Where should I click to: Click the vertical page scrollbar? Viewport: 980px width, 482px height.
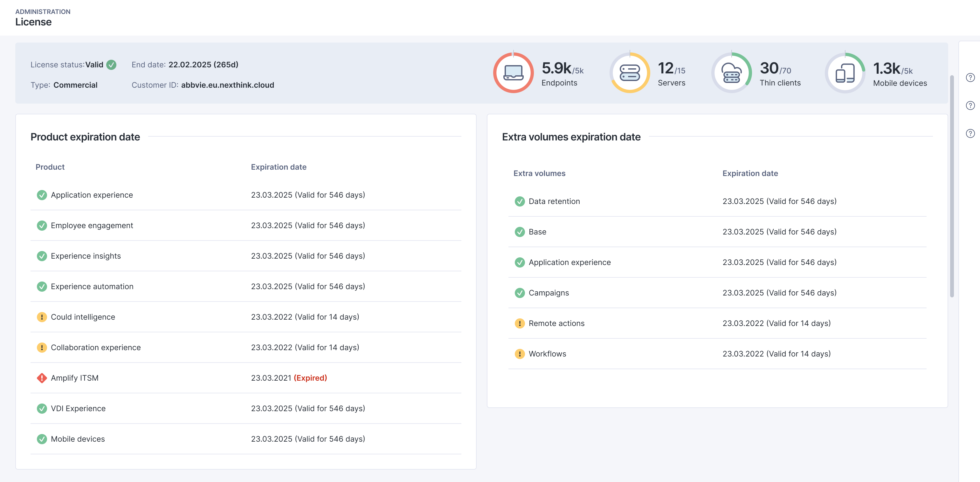pyautogui.click(x=951, y=186)
